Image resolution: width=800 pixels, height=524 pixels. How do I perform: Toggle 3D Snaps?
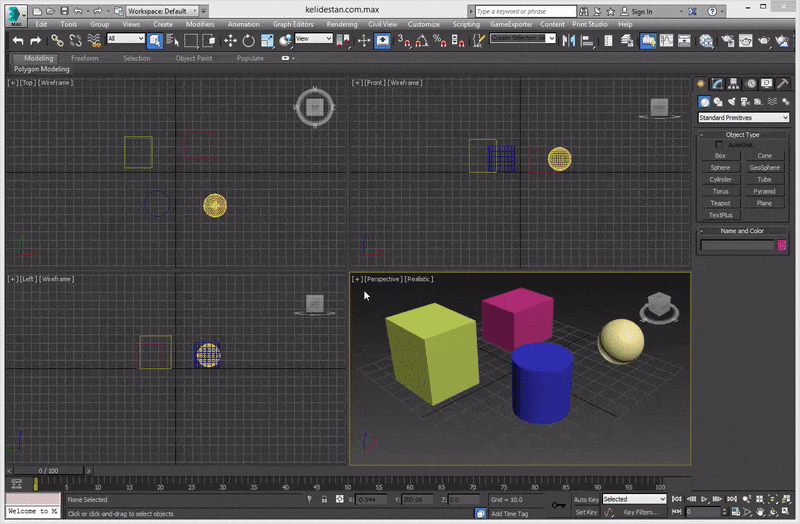click(404, 40)
